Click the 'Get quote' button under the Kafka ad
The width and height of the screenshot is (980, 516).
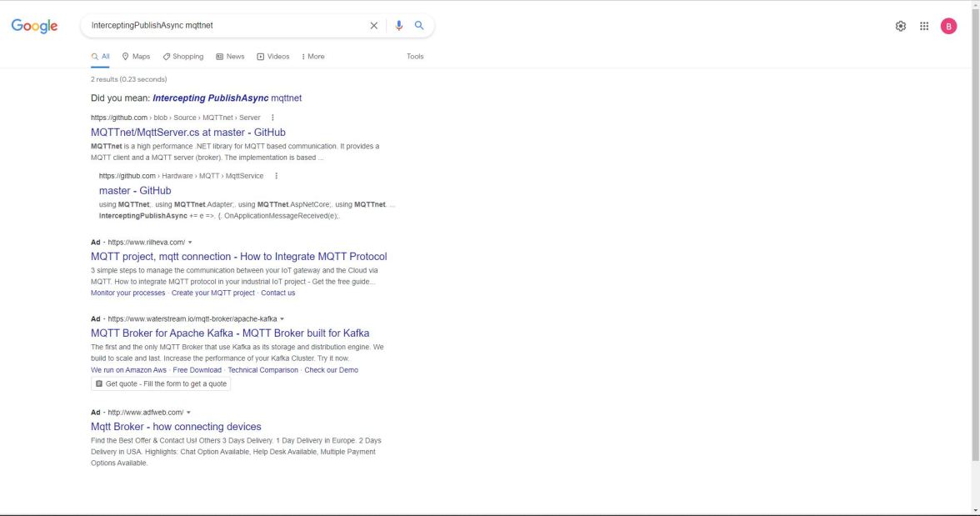coord(161,383)
